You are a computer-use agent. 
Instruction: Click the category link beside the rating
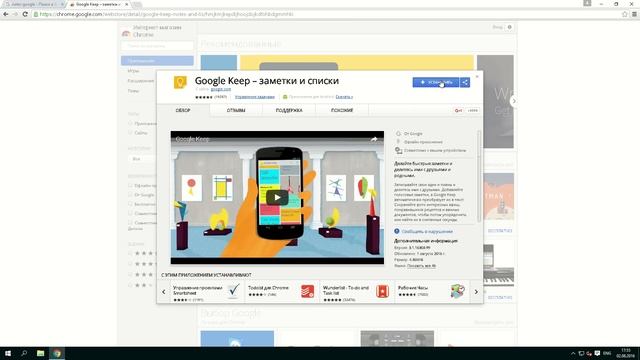pos(255,97)
